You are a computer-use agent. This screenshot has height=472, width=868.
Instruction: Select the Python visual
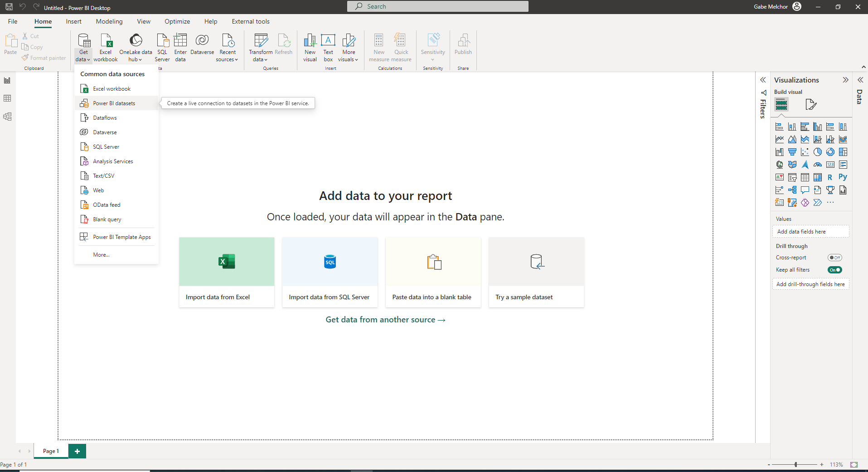(843, 177)
